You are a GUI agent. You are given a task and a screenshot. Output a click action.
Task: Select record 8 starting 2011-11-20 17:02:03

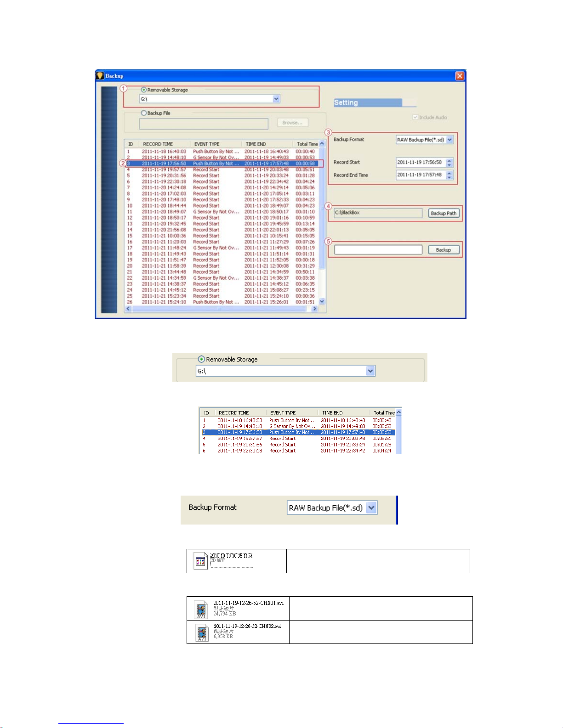(222, 193)
